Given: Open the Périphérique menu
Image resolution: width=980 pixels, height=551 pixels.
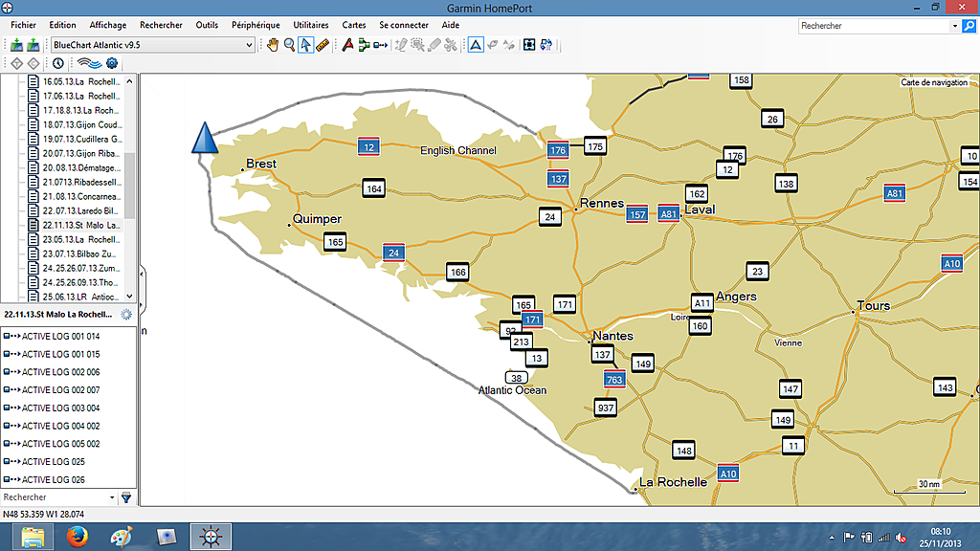Looking at the screenshot, I should pos(256,25).
